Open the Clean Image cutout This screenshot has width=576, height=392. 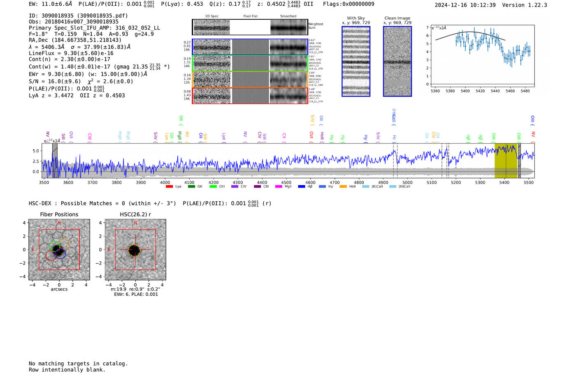pyautogui.click(x=397, y=61)
